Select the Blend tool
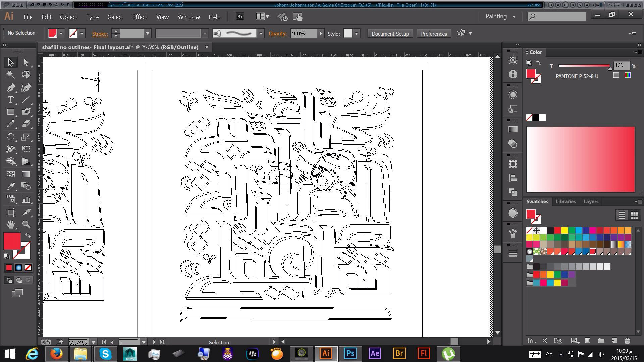This screenshot has height=362, width=644. [26, 186]
